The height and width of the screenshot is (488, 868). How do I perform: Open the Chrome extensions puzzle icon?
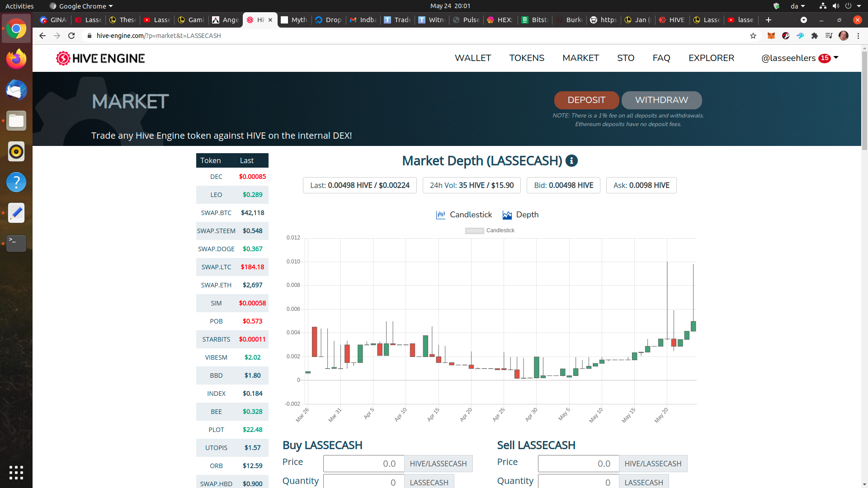point(815,36)
